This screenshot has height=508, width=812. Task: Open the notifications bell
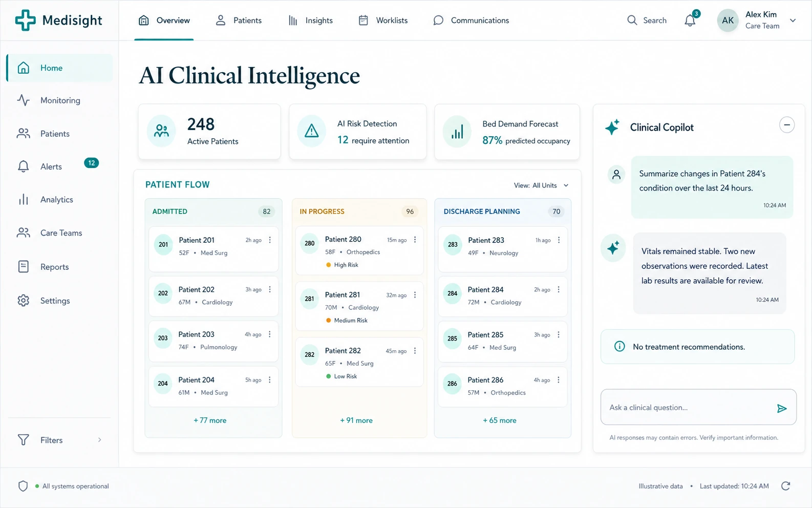(x=690, y=20)
